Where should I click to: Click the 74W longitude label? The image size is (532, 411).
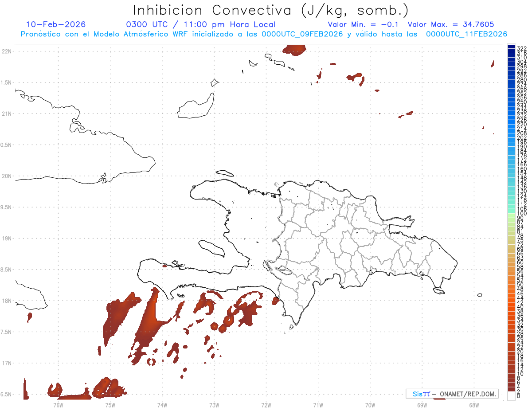pos(162,405)
